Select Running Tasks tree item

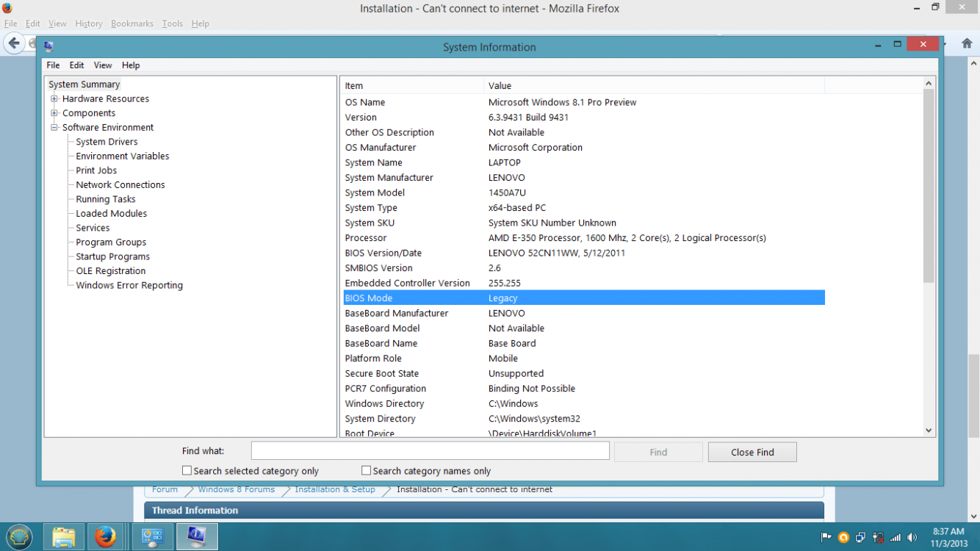[105, 199]
